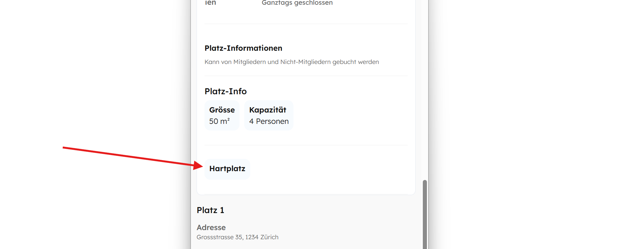Click the Platz 1 heading
644x249 pixels.
click(210, 210)
